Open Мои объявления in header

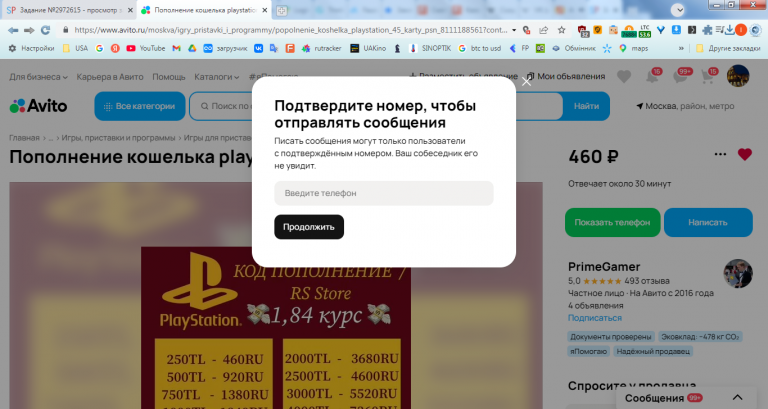(x=566, y=76)
